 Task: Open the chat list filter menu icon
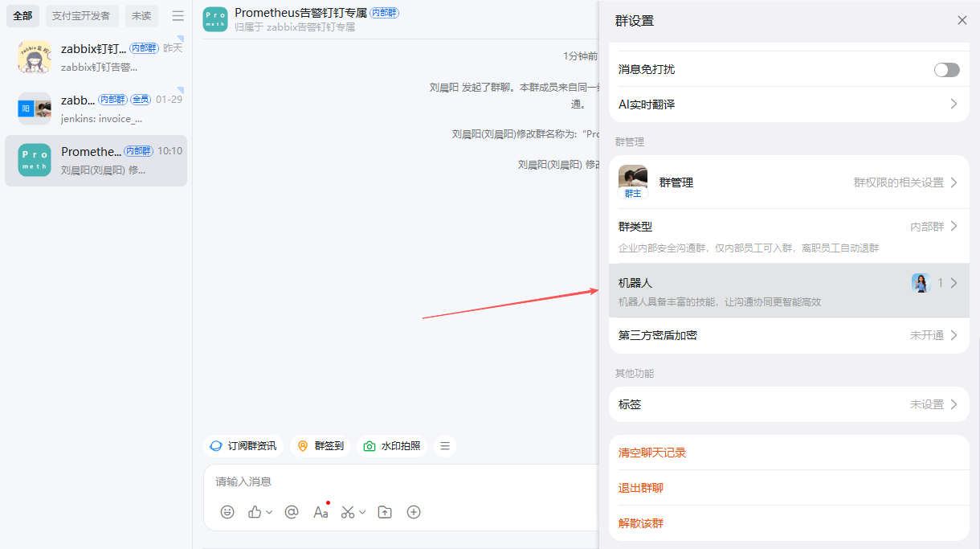[x=178, y=16]
